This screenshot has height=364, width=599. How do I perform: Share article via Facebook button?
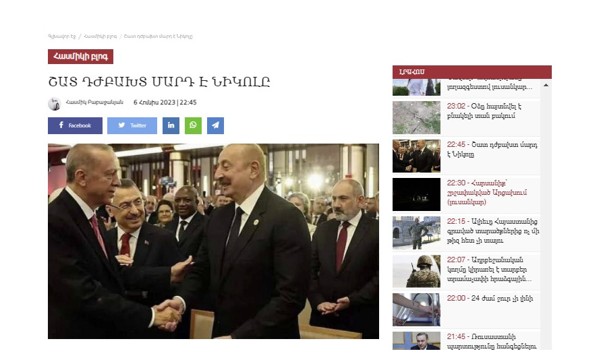pyautogui.click(x=75, y=125)
